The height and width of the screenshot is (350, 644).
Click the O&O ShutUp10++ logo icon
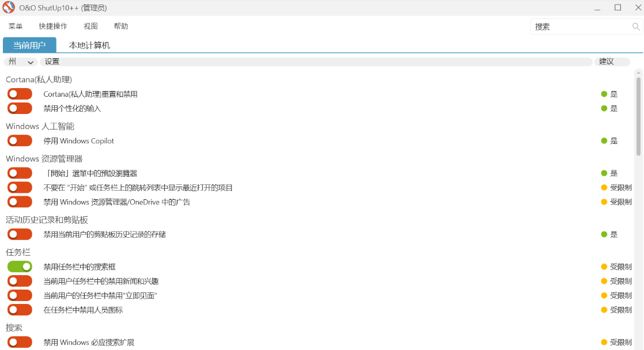click(x=7, y=7)
